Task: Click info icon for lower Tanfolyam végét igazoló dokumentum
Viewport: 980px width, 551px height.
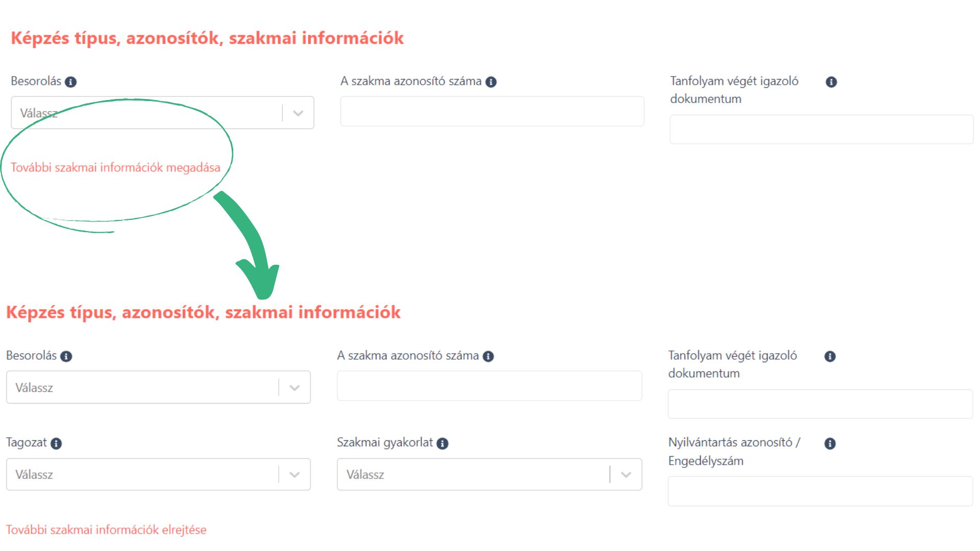Action: click(830, 356)
